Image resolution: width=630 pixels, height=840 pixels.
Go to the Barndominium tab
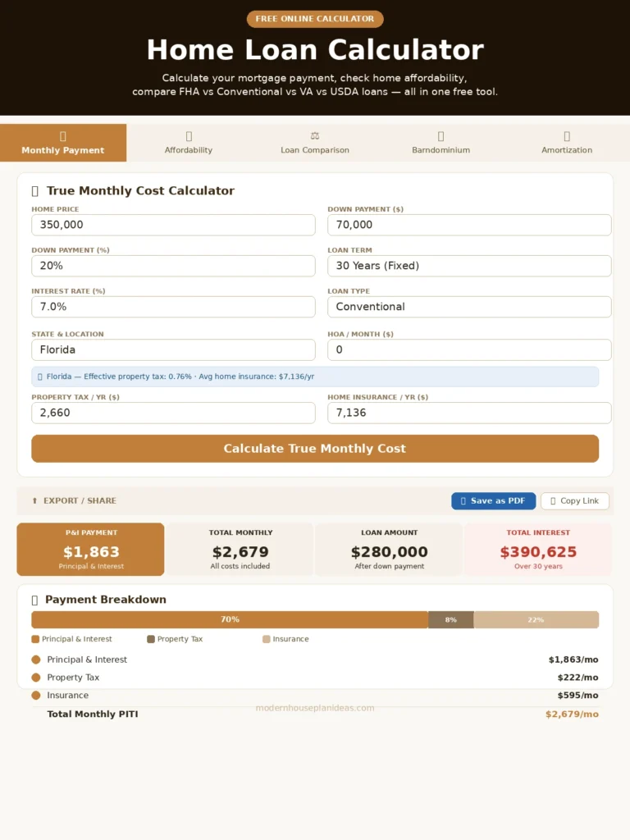coord(441,143)
